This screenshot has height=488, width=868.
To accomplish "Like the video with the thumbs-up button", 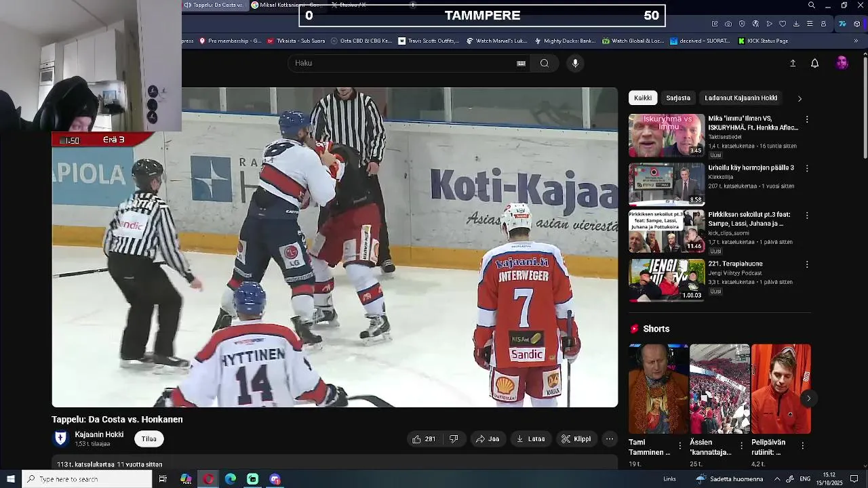I will coord(424,439).
